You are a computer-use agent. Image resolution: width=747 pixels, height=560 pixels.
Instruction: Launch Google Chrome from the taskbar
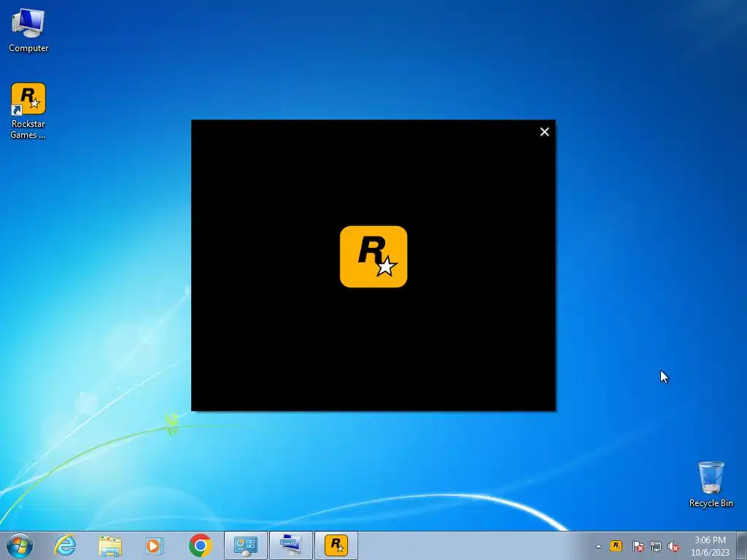[200, 545]
